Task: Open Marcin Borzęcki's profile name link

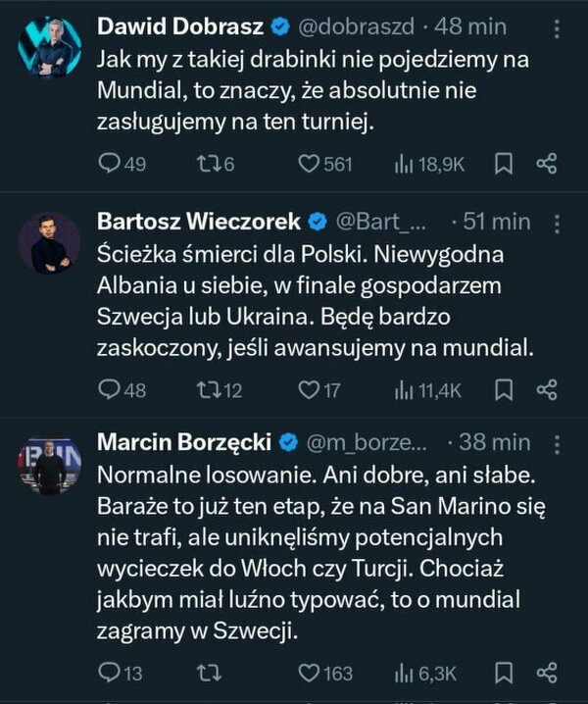Action: [x=184, y=443]
